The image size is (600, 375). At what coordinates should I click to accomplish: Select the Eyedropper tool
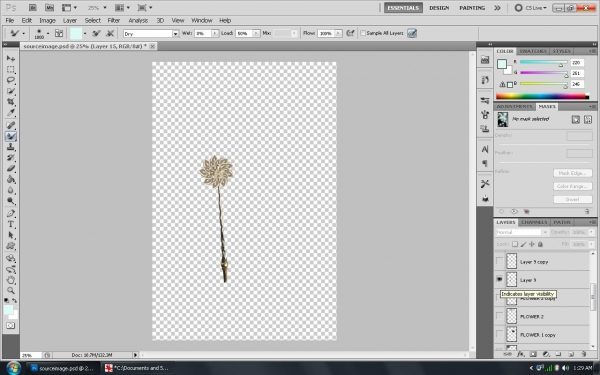(11, 112)
